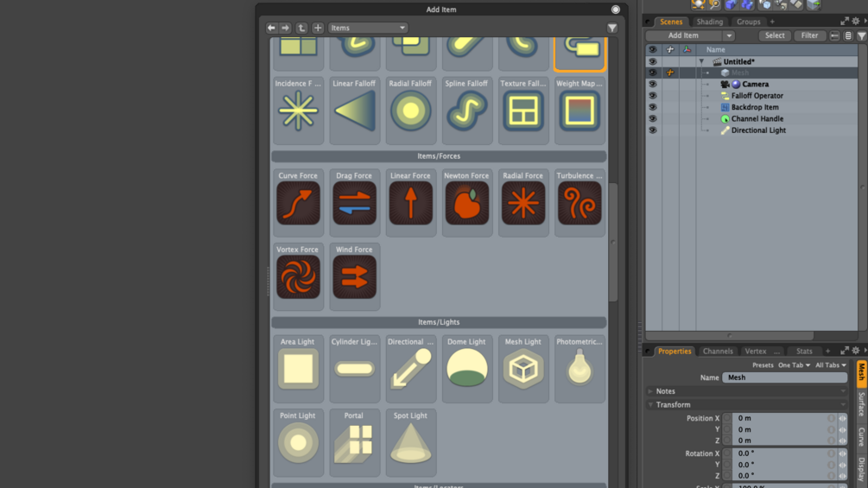Switch to the Stats tab
868x488 pixels.
tap(804, 352)
